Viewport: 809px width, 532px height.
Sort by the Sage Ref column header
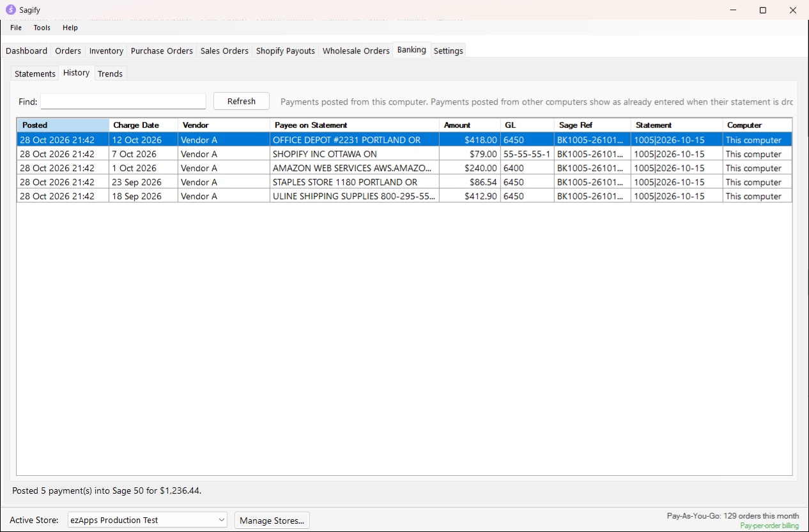[592, 125]
